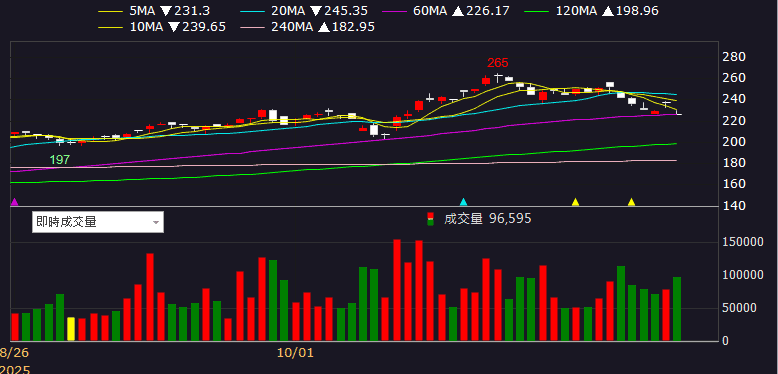Click the 成交量 96,595 volume label
The image size is (778, 374).
point(487,219)
